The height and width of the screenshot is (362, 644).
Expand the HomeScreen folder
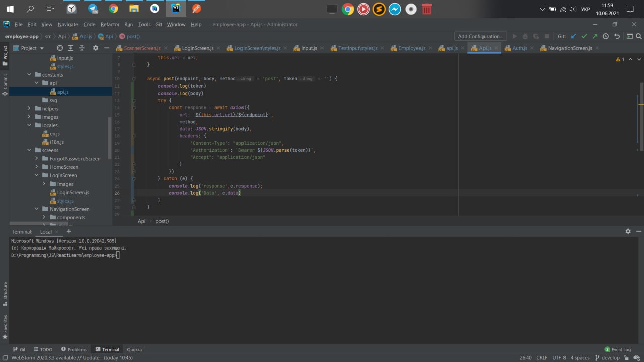pos(37,167)
